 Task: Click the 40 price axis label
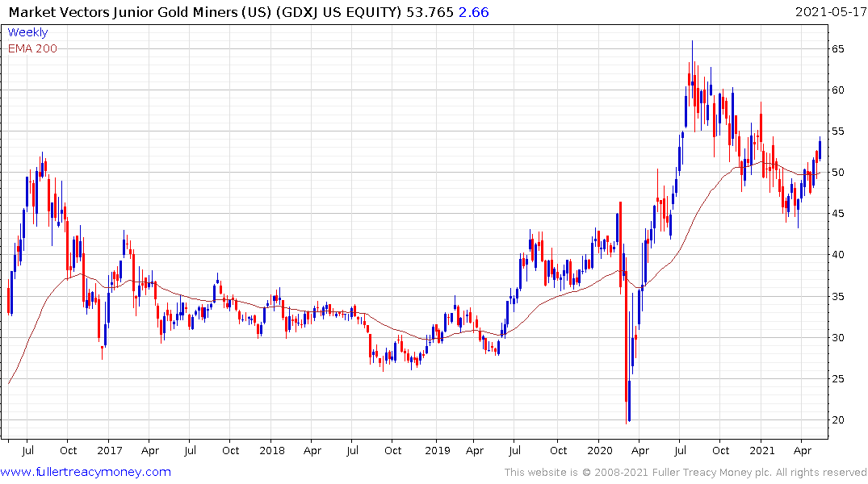837,255
